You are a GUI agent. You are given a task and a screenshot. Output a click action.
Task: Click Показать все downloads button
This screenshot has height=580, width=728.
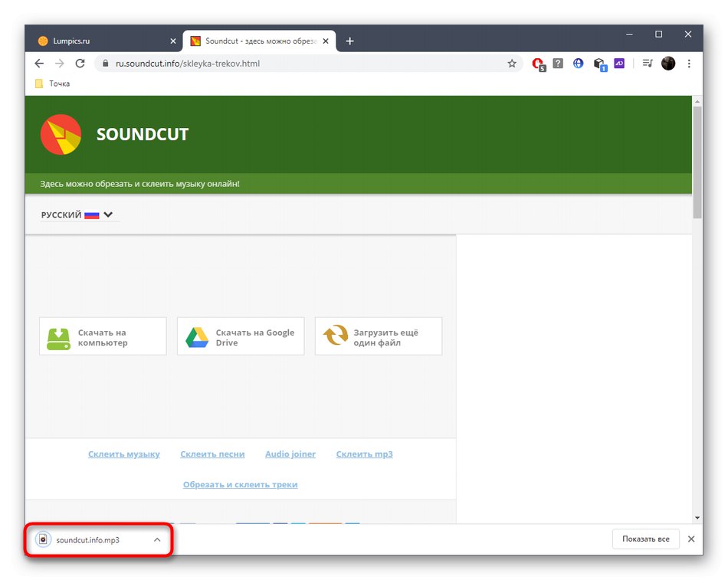(646, 539)
